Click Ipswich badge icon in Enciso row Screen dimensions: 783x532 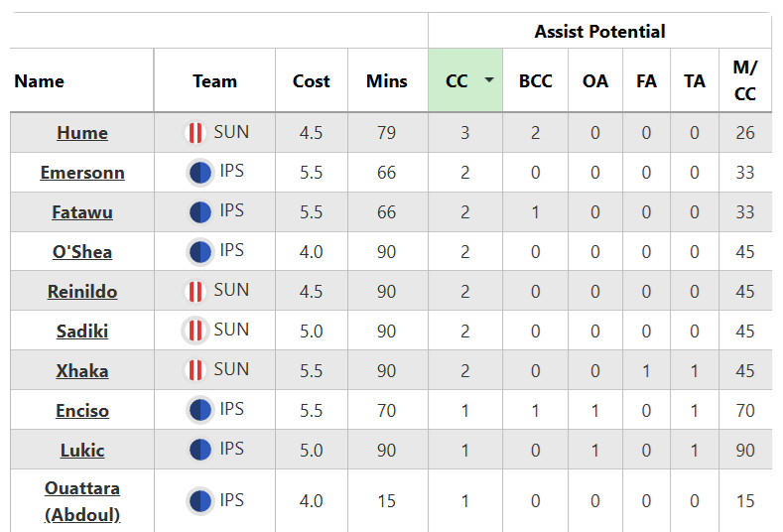200,410
